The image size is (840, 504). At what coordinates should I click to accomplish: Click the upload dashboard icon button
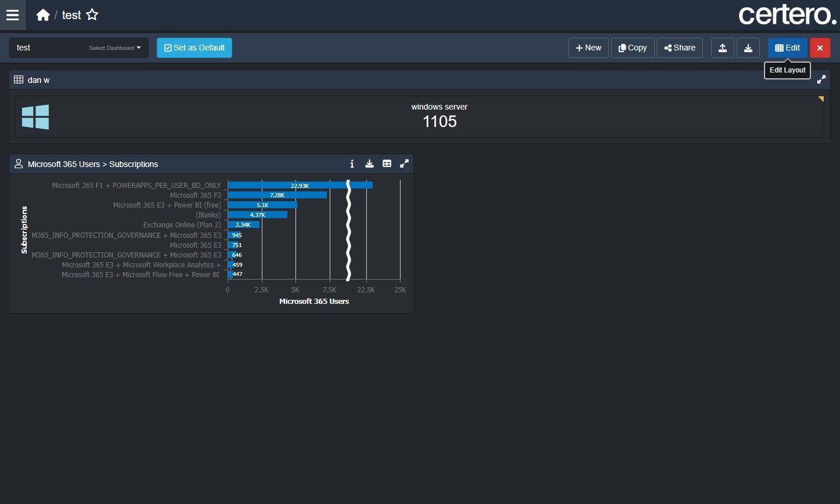click(x=723, y=48)
